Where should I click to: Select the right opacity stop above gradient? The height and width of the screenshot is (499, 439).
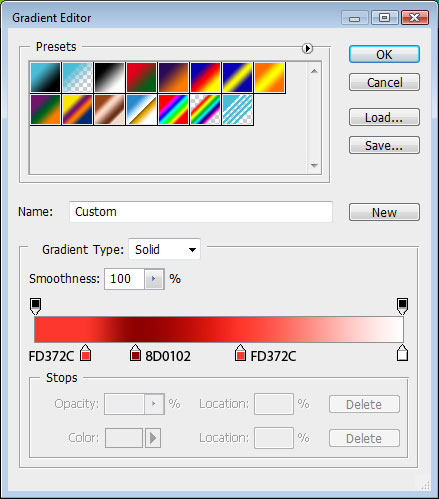click(x=402, y=306)
